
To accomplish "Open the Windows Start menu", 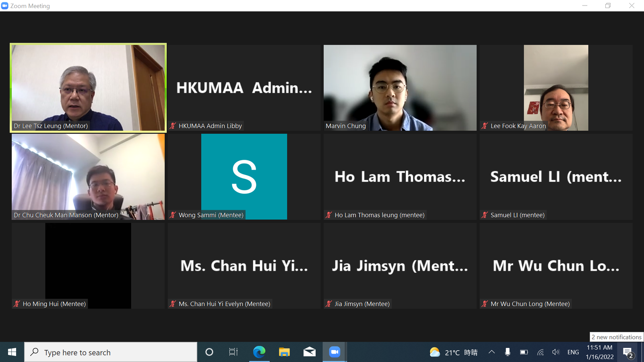I will pyautogui.click(x=12, y=352).
